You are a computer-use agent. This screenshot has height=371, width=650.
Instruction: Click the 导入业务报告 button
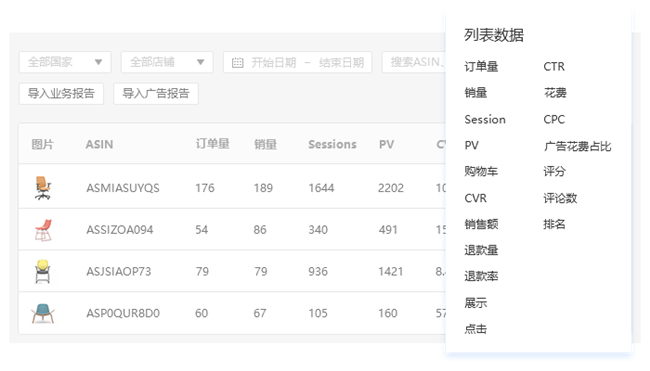point(61,94)
